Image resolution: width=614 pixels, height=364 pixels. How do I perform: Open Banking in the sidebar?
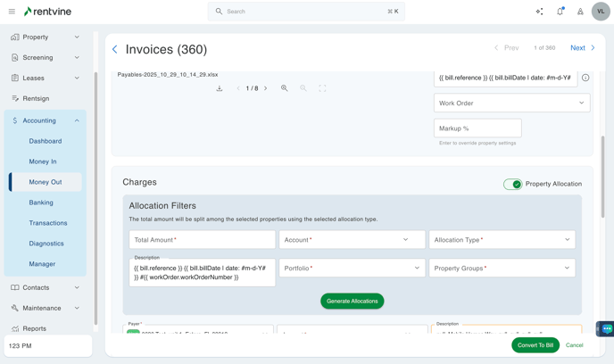[x=41, y=203]
